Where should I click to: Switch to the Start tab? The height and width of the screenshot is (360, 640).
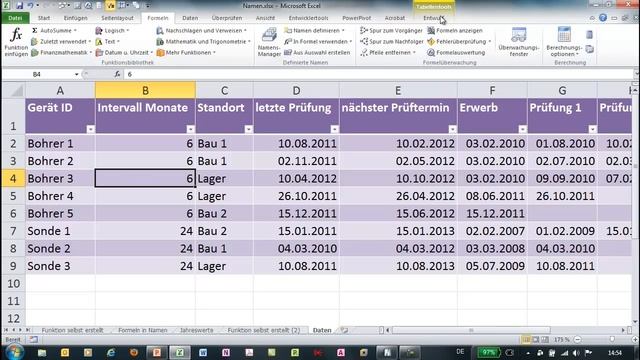(x=44, y=18)
